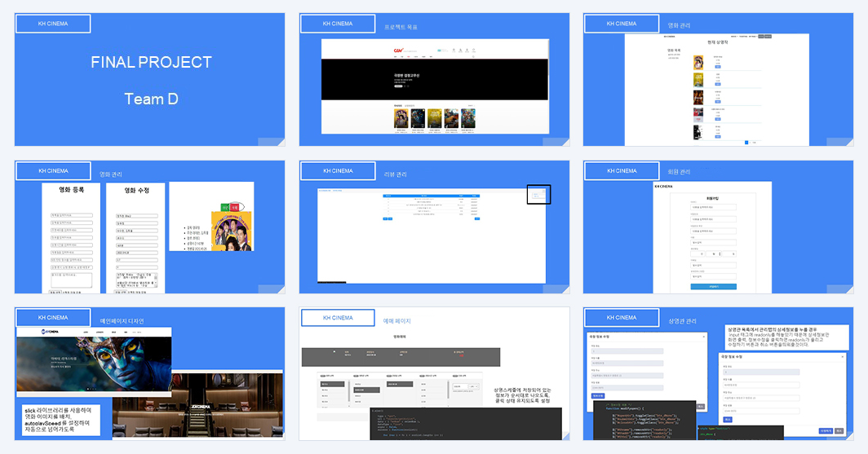This screenshot has width=868, height=454.
Task: Click the 회원 관리 slide title text
Action: pyautogui.click(x=680, y=172)
